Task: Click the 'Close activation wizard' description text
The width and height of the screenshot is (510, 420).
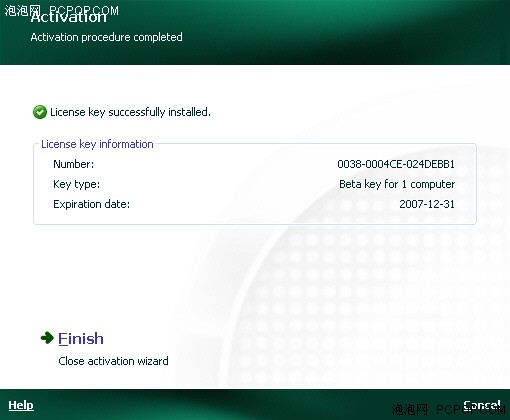Action: click(x=113, y=361)
